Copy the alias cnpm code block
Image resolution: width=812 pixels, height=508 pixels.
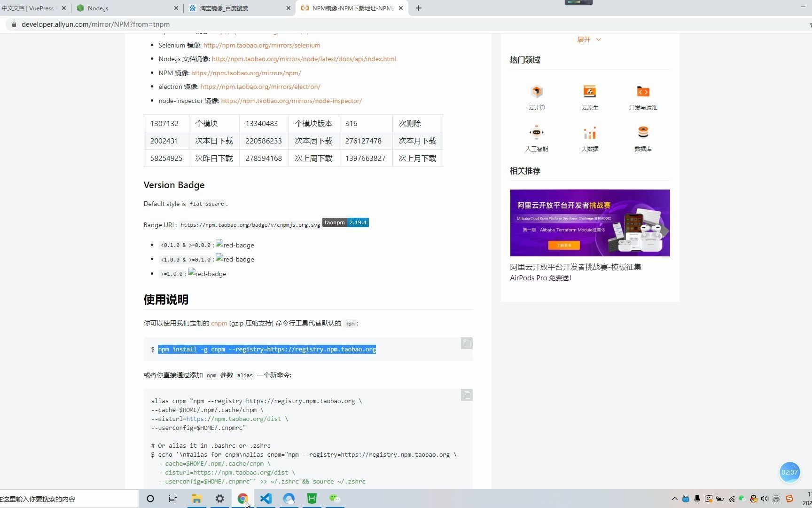pyautogui.click(x=466, y=395)
